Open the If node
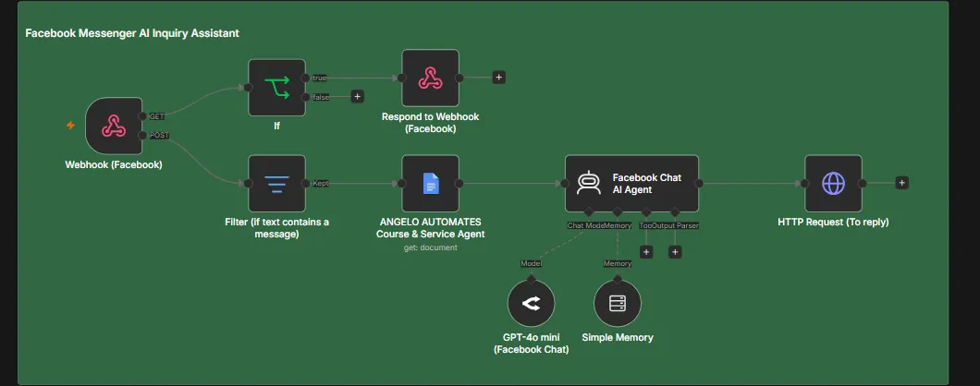 [x=276, y=88]
